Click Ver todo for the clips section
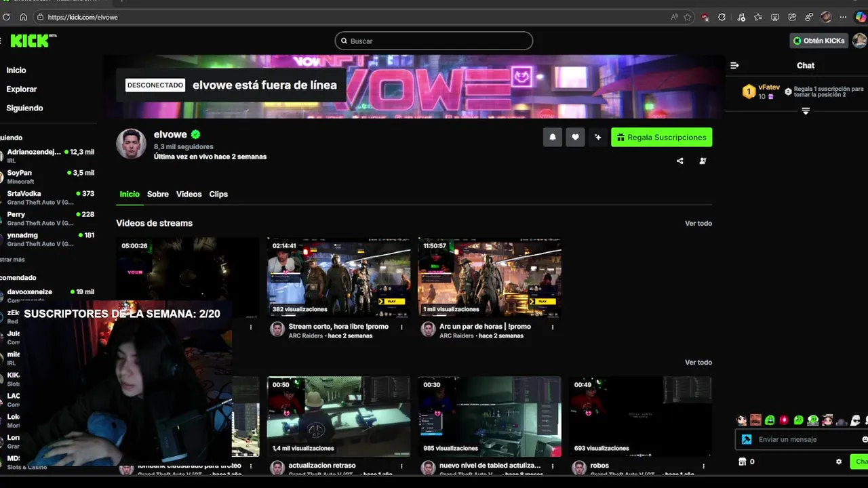The image size is (868, 488). click(x=698, y=362)
